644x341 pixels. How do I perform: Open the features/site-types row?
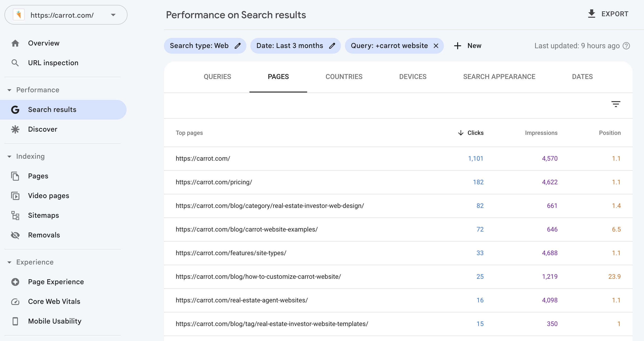pyautogui.click(x=398, y=253)
